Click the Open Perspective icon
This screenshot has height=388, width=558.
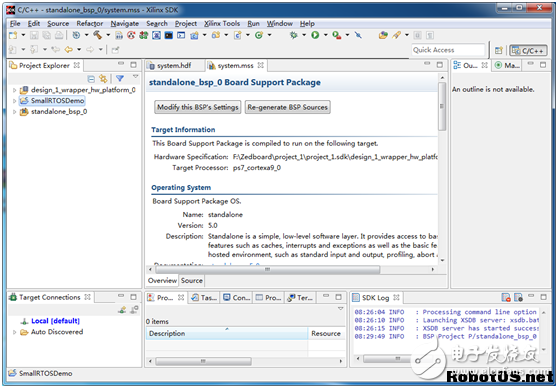(x=499, y=51)
